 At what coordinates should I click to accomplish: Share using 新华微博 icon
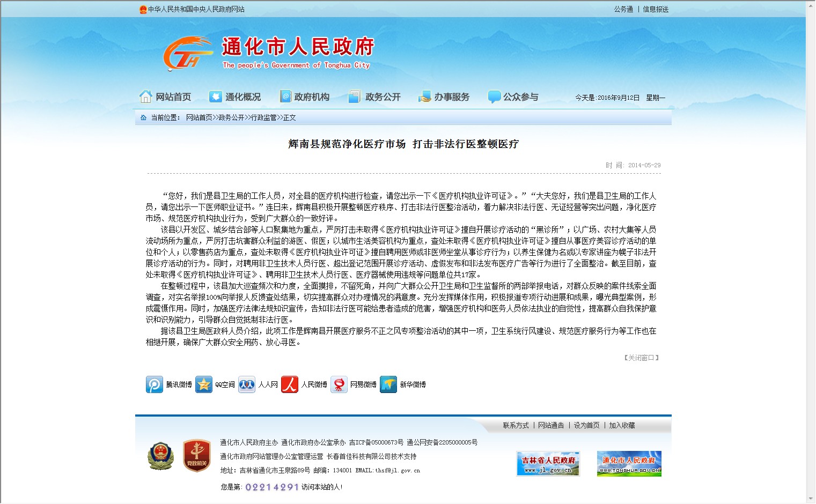[x=388, y=384]
